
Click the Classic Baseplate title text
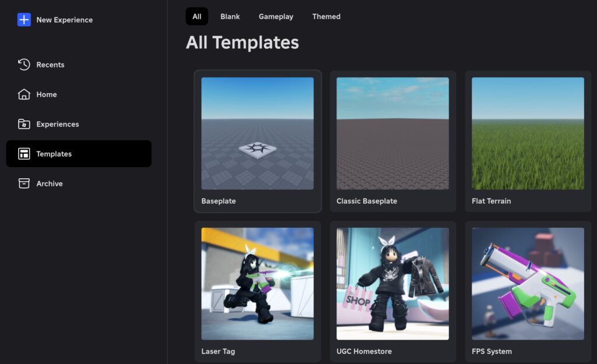pos(367,201)
